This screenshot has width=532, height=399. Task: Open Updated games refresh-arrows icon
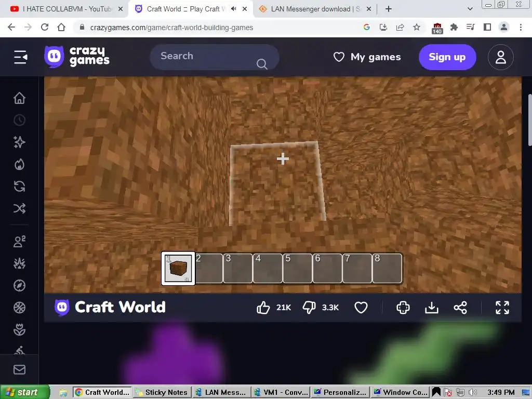click(x=19, y=187)
